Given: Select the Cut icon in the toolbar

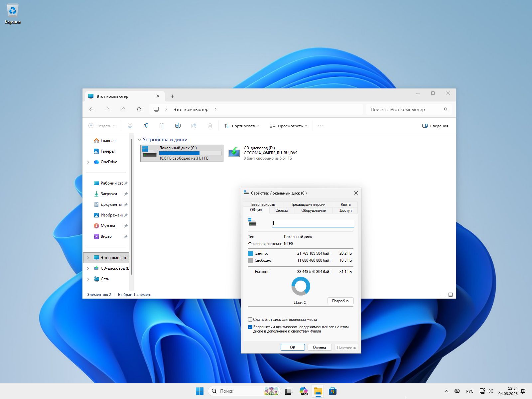Looking at the screenshot, I should (x=130, y=126).
